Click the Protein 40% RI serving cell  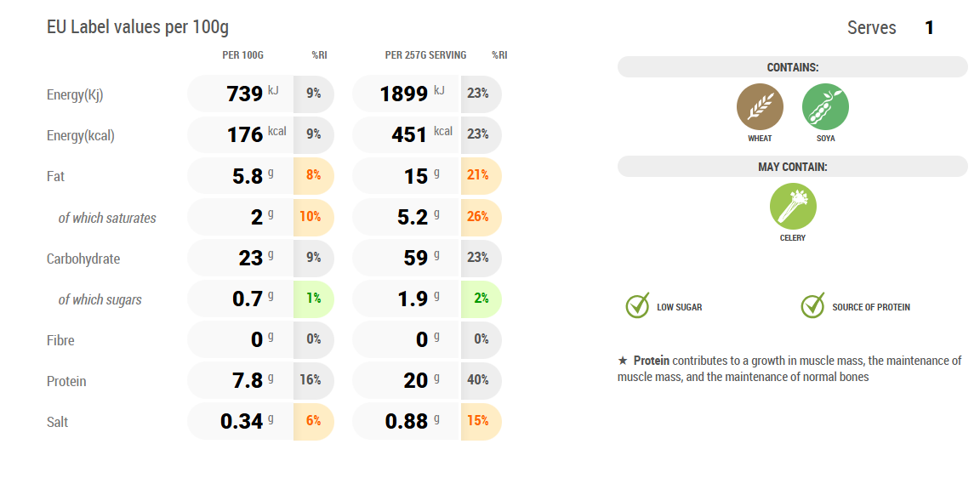coord(480,380)
